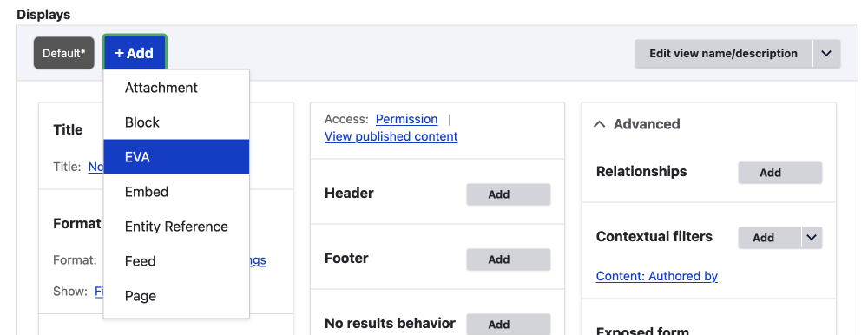Screen dimensions: 868x335
Task: Click Edit view name/description button
Action: pos(724,54)
